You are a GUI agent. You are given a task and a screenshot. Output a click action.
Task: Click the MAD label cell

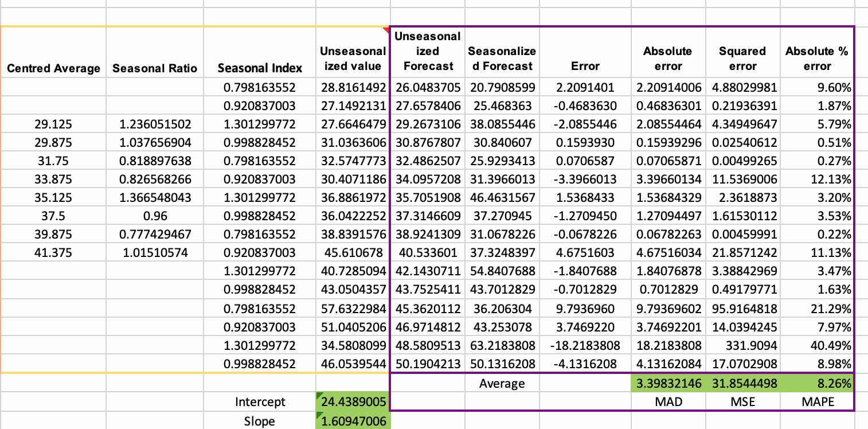[668, 401]
